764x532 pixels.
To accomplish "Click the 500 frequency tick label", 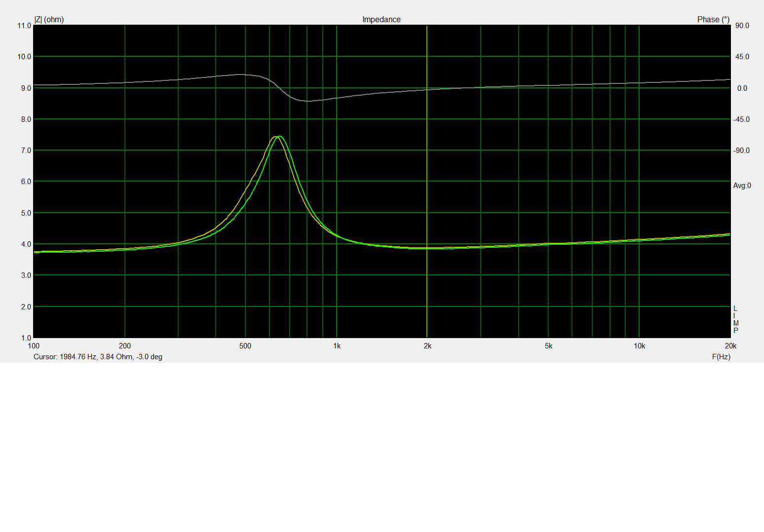I will pos(245,346).
